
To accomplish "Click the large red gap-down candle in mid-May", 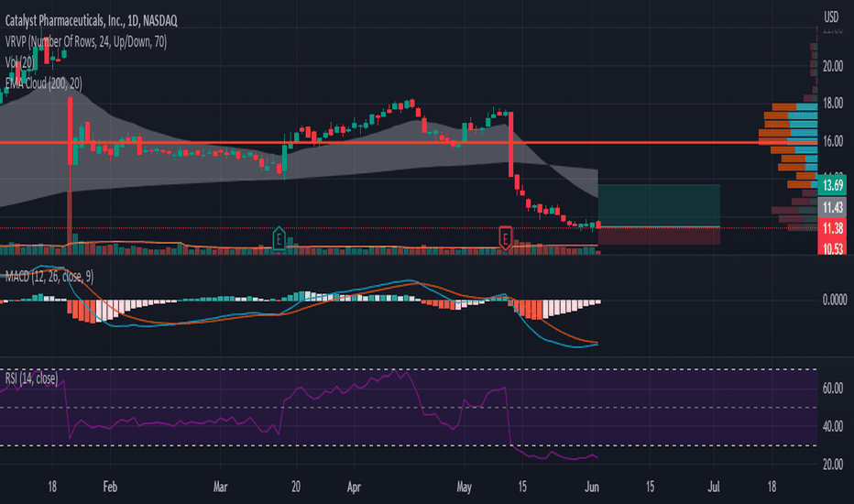I will pyautogui.click(x=511, y=145).
